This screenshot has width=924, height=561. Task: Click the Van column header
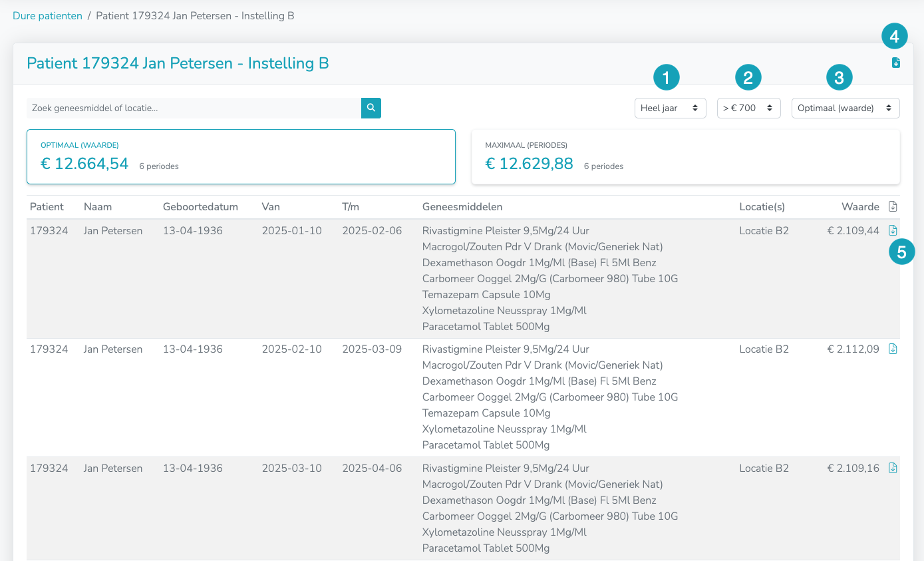click(x=271, y=207)
